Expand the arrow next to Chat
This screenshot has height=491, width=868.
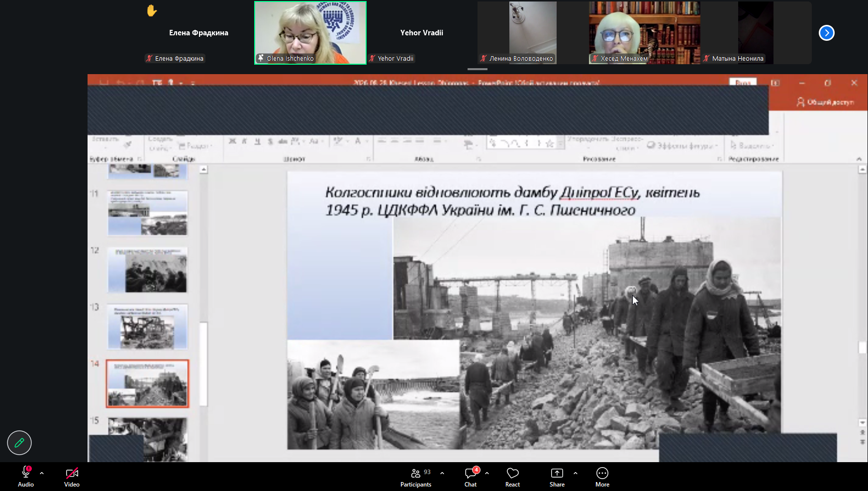(487, 473)
